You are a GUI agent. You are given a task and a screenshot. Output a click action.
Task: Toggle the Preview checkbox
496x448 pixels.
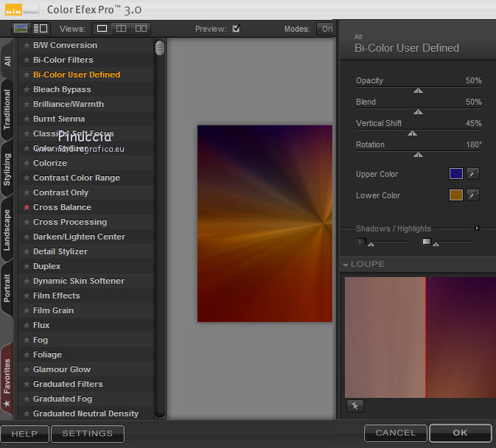coord(236,29)
